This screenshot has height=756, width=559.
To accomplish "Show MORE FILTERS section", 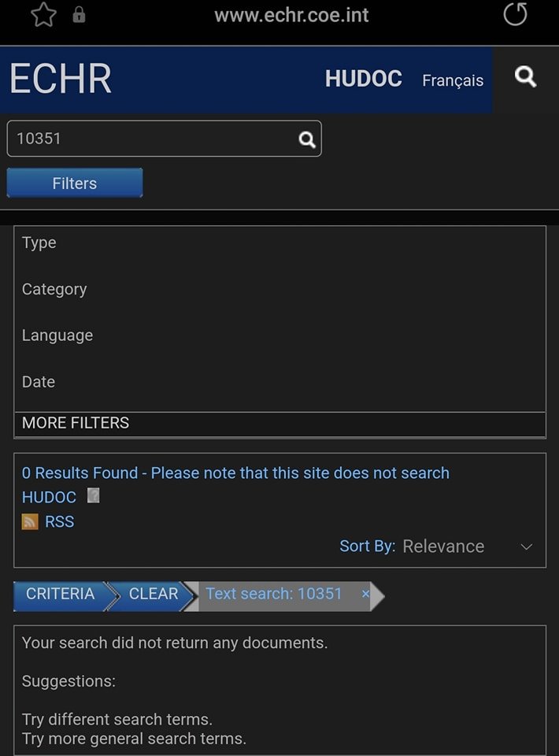I will click(x=76, y=423).
